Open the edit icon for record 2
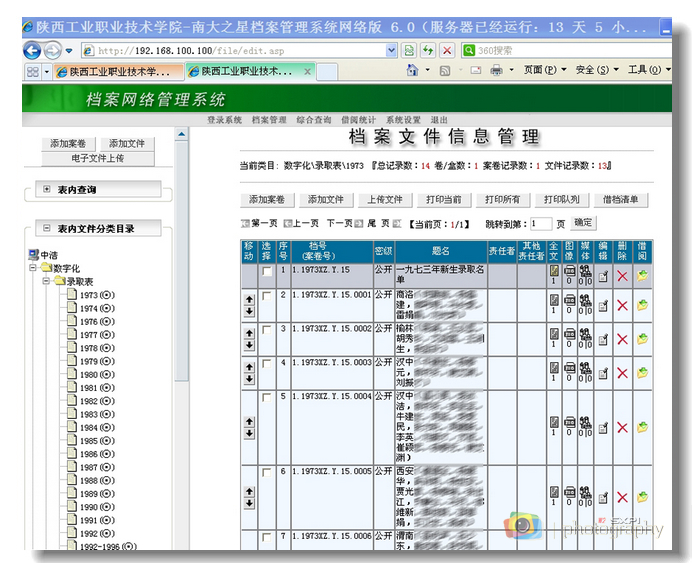692x563 pixels. coord(603,305)
